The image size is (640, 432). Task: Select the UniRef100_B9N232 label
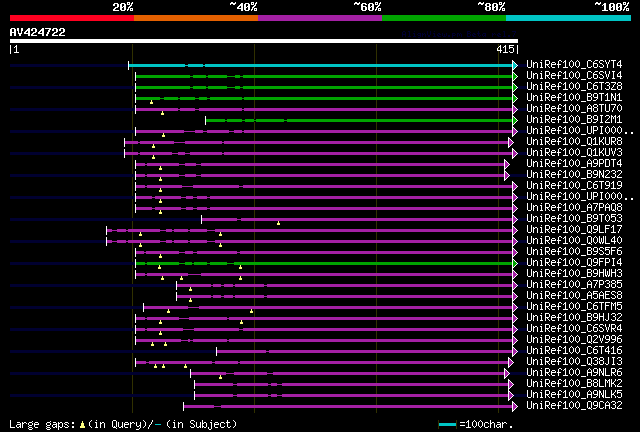pos(574,174)
